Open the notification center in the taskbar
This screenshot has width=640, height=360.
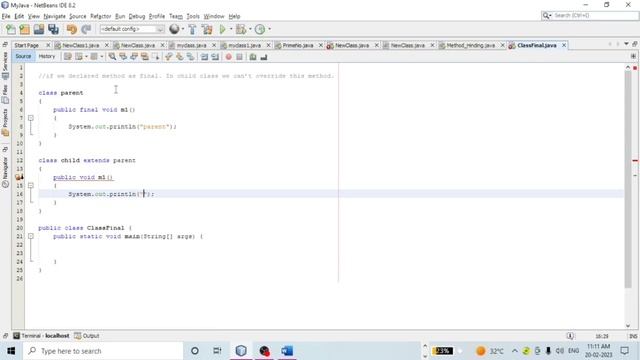[624, 351]
